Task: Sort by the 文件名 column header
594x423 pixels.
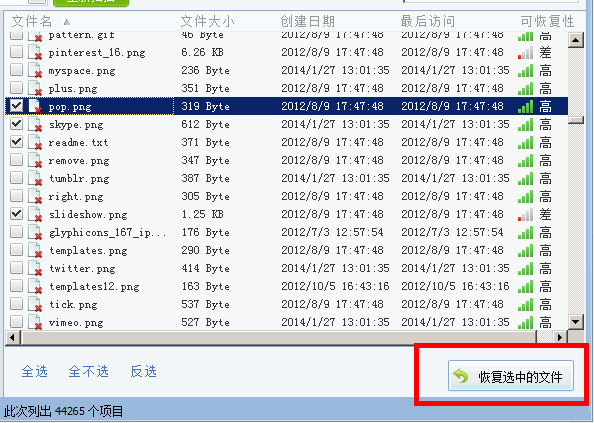Action: coord(32,22)
